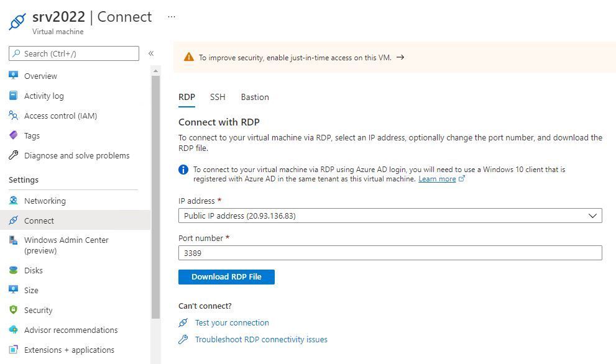The width and height of the screenshot is (616, 364).
Task: Switch to the SSH tab
Action: [218, 97]
